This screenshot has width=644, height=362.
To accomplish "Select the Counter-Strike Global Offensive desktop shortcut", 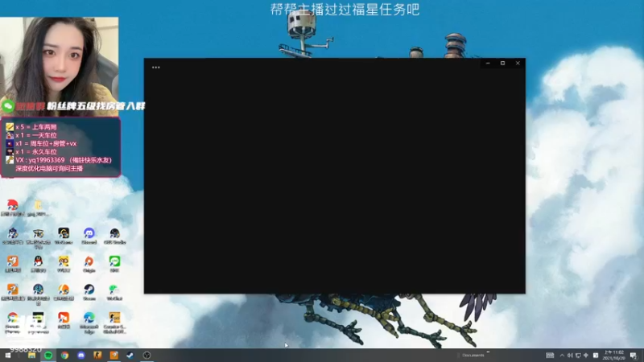I will click(x=114, y=323).
